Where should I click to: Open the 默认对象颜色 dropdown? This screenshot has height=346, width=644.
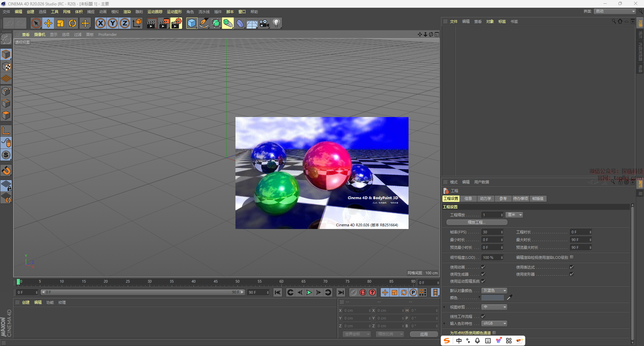(494, 291)
